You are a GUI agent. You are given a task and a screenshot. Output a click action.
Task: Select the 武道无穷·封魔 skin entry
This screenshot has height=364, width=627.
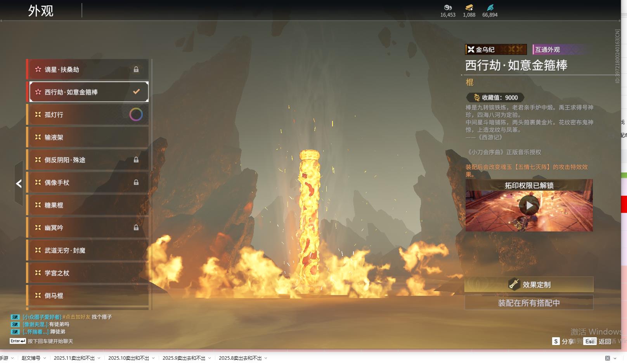coord(88,250)
